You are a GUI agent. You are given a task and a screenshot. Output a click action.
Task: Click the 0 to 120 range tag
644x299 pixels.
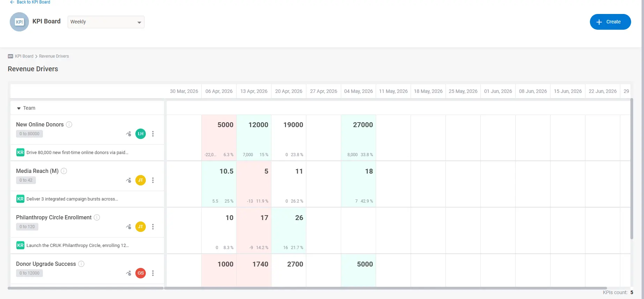tap(27, 227)
